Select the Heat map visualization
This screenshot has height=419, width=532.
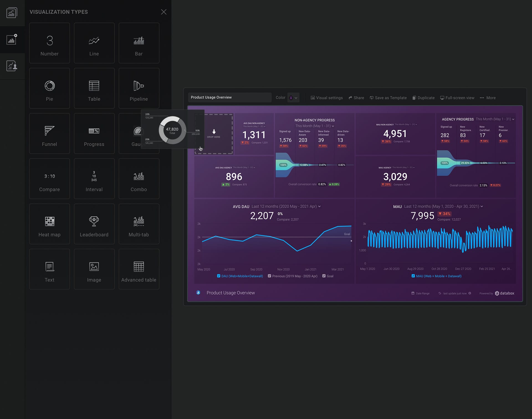[49, 224]
